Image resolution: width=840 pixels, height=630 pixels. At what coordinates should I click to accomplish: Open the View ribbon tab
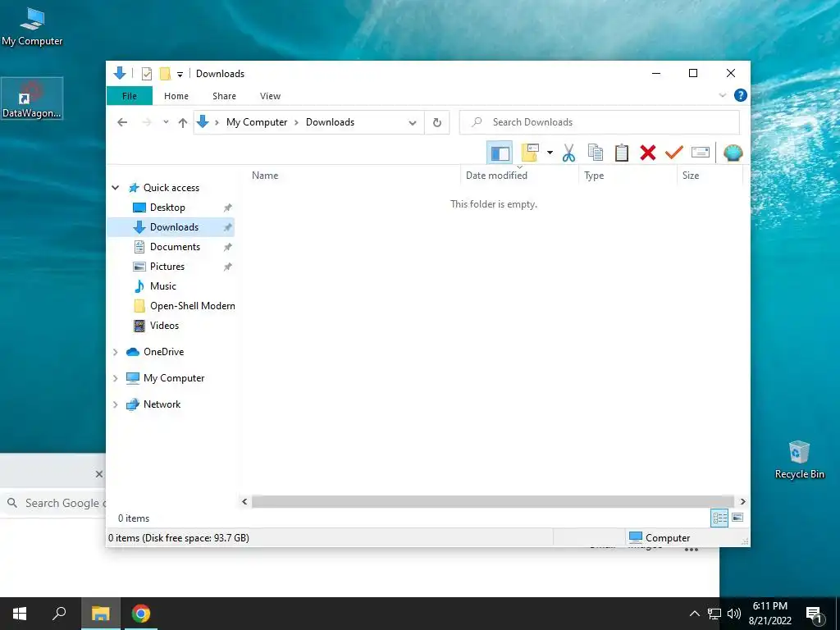click(x=270, y=96)
